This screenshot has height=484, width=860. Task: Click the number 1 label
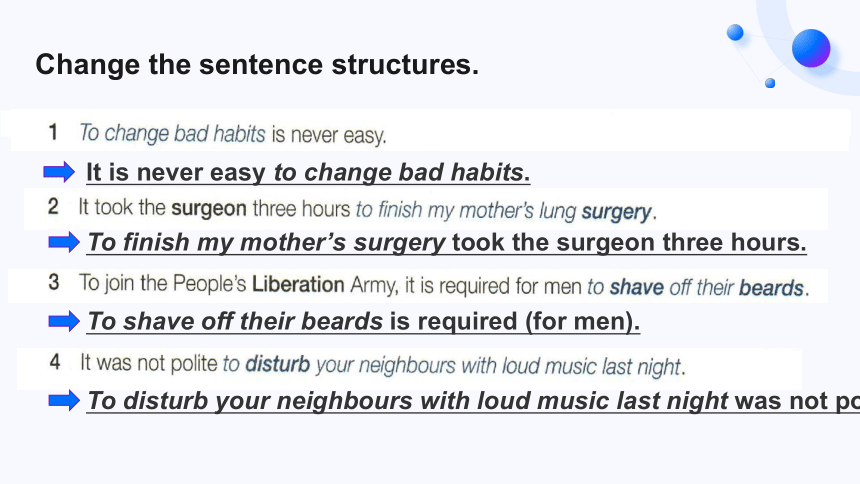[x=53, y=132]
